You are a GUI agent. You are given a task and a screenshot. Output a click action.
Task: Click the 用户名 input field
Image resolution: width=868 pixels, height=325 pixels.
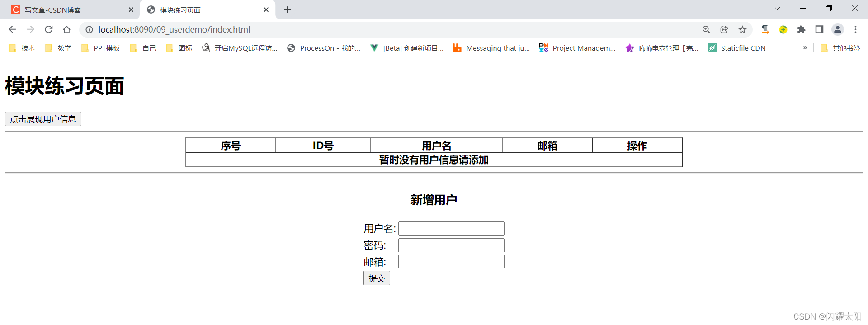451,228
